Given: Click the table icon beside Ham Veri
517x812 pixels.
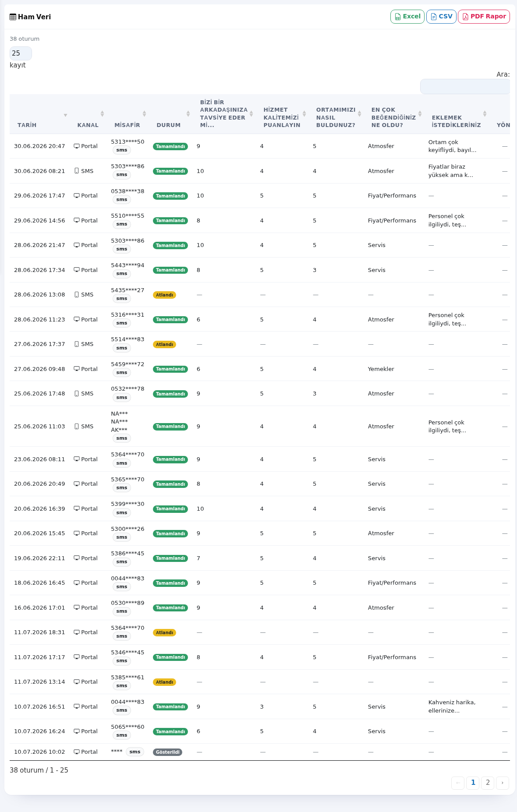Looking at the screenshot, I should tap(13, 17).
